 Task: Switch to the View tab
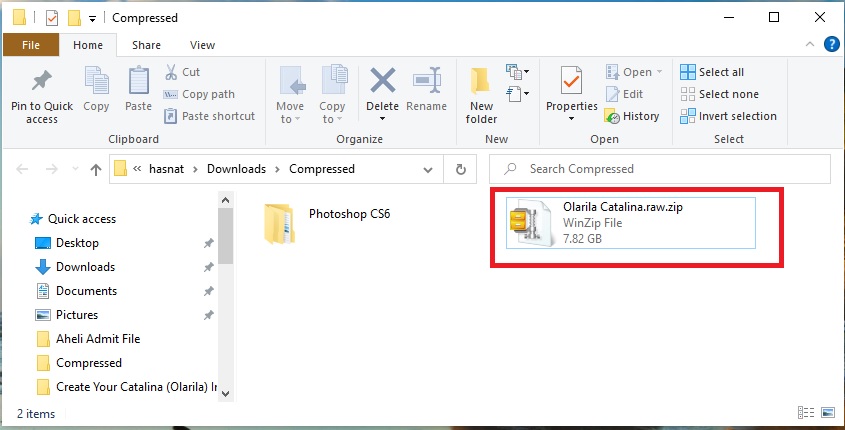[202, 45]
